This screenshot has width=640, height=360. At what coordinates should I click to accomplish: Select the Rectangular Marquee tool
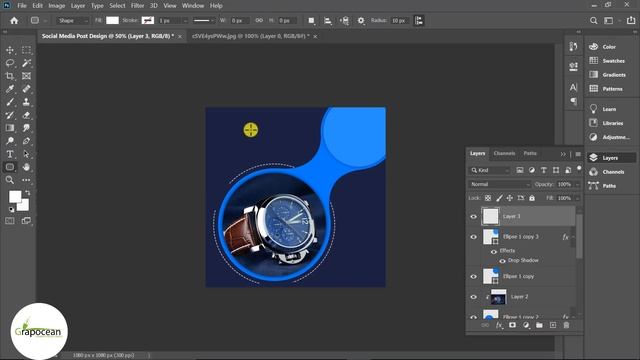point(26,50)
